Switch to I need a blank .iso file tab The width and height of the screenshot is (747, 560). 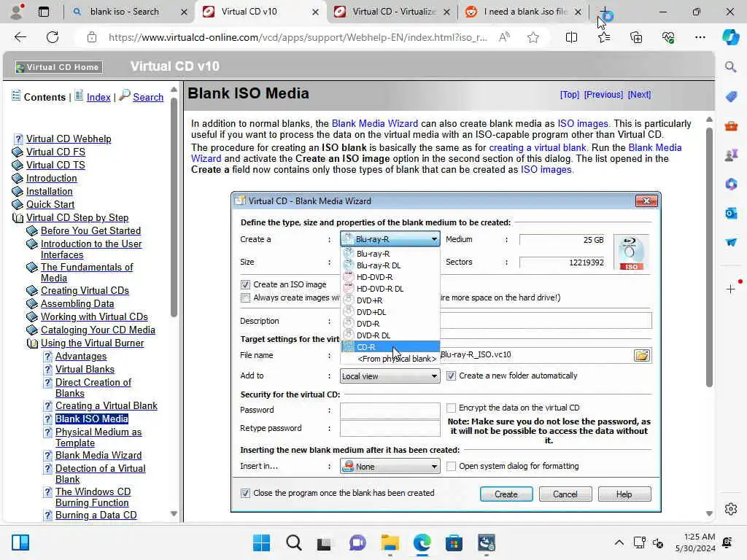(x=525, y=12)
